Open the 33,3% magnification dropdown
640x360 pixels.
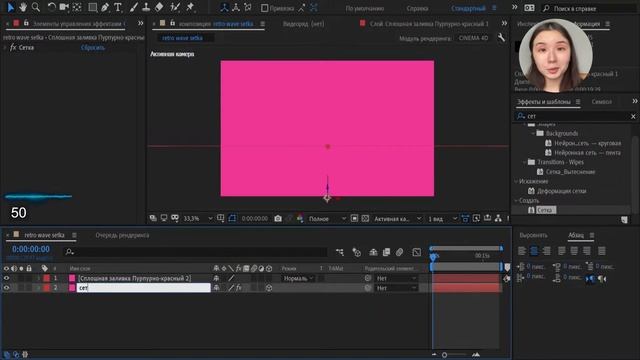click(198, 219)
